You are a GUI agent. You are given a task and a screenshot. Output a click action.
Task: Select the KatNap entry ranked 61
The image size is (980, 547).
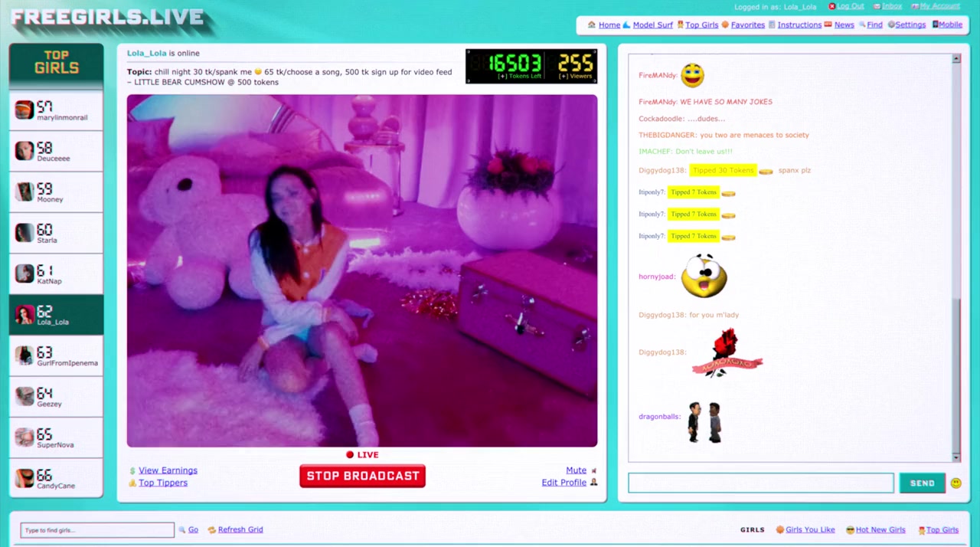click(x=56, y=274)
